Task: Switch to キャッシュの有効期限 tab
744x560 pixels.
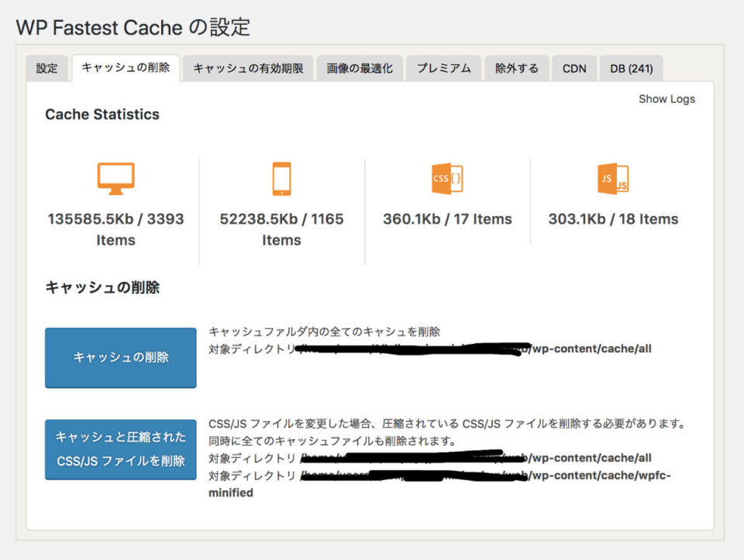Action: point(248,68)
